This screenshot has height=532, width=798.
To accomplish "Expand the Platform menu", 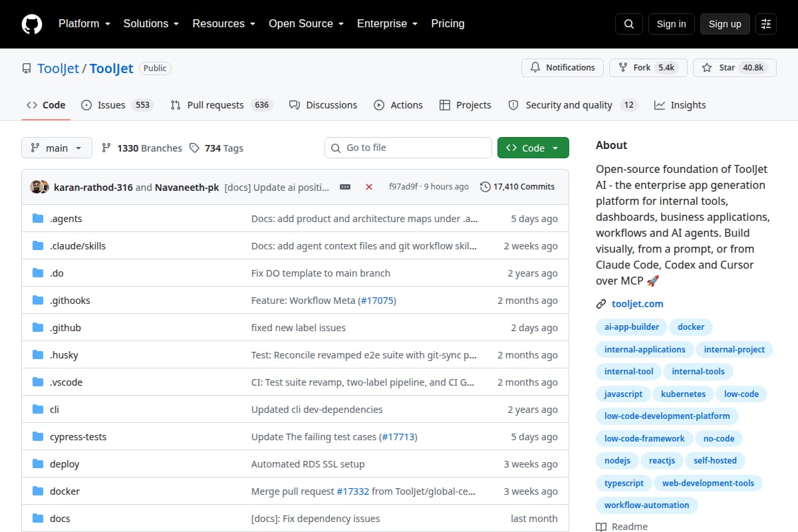I will tap(84, 24).
